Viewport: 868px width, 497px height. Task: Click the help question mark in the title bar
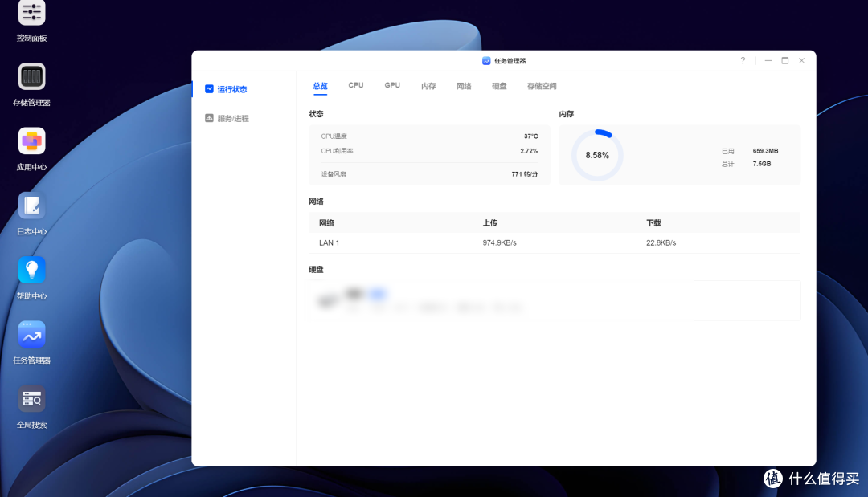pos(743,60)
